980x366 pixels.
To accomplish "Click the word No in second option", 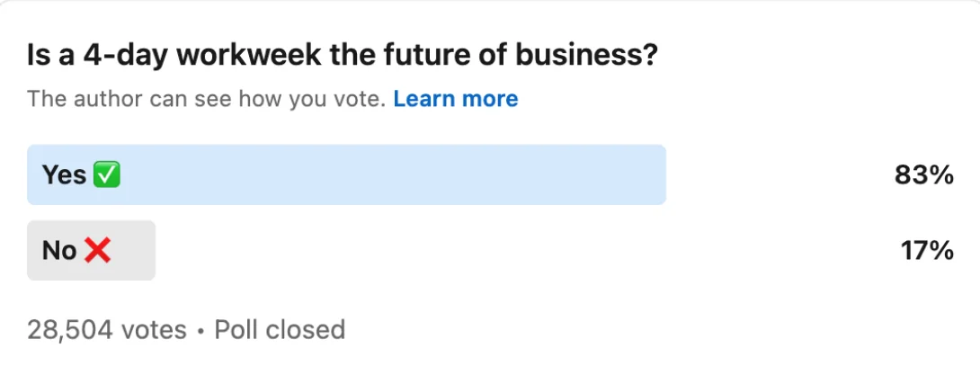I will [59, 251].
